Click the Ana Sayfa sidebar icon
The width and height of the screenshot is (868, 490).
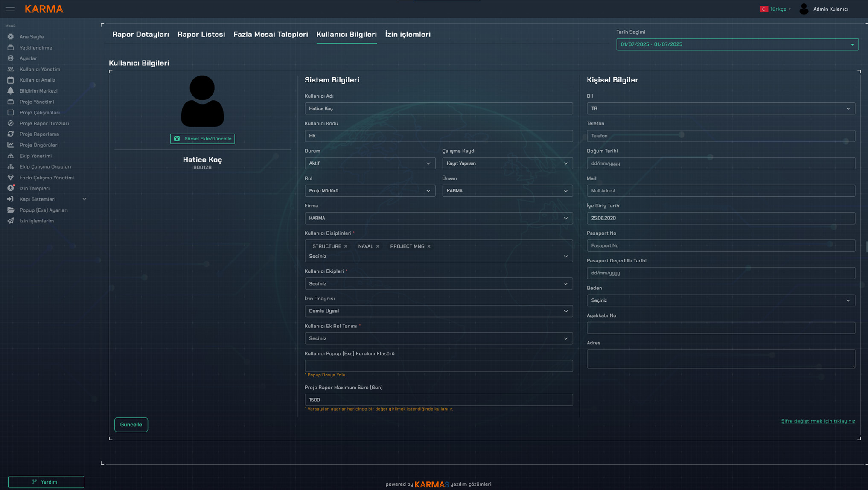click(11, 37)
